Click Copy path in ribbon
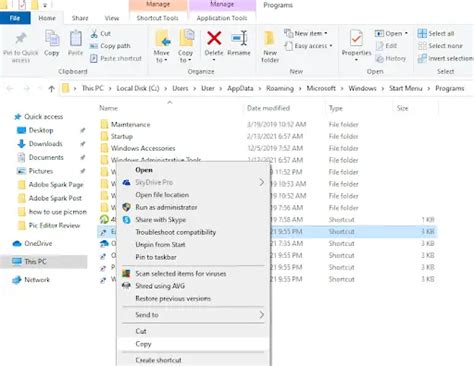Screen dimensions: 474x366 (x=110, y=46)
